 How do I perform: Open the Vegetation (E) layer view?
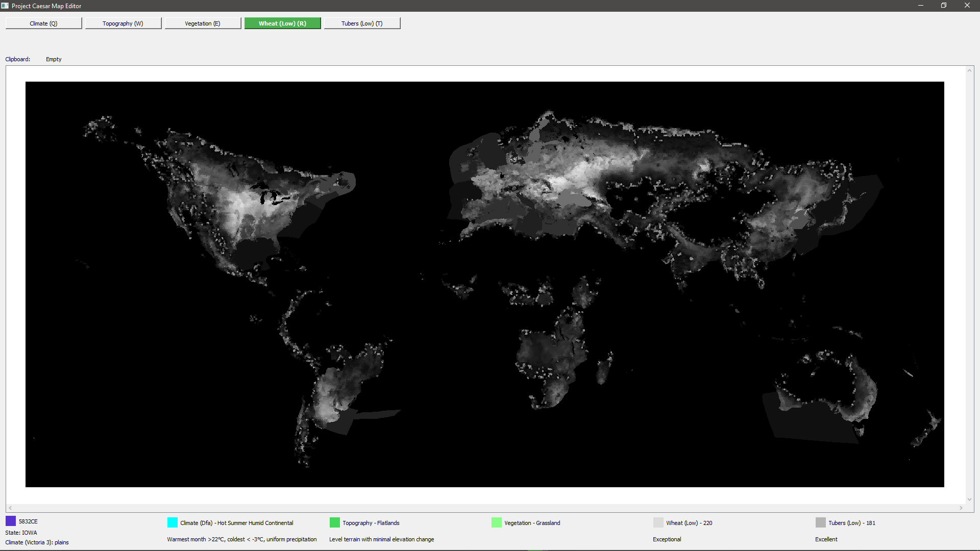click(x=203, y=23)
